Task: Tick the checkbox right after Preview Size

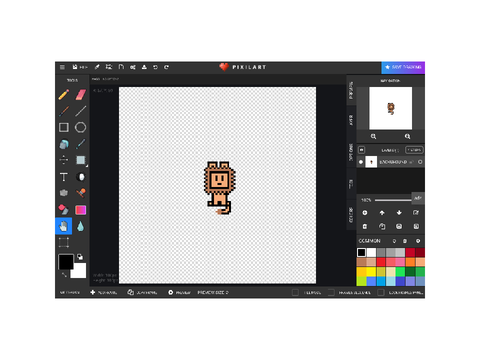Action: click(295, 292)
